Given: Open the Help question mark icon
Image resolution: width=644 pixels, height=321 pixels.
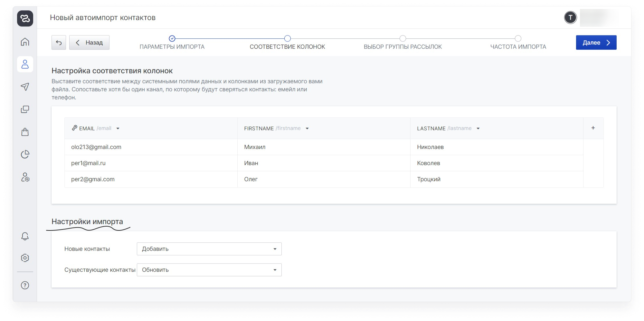Looking at the screenshot, I should tap(25, 285).
